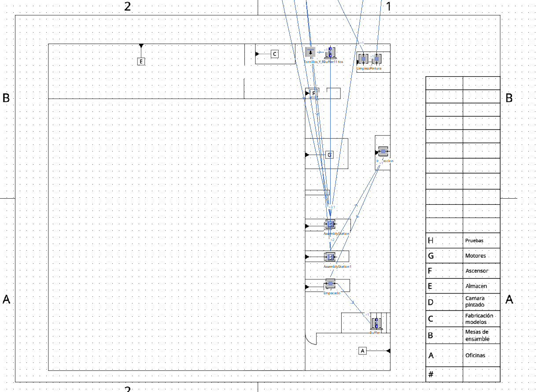Select the Almacen legend text
Image resolution: width=538 pixels, height=392 pixels.
point(476,286)
